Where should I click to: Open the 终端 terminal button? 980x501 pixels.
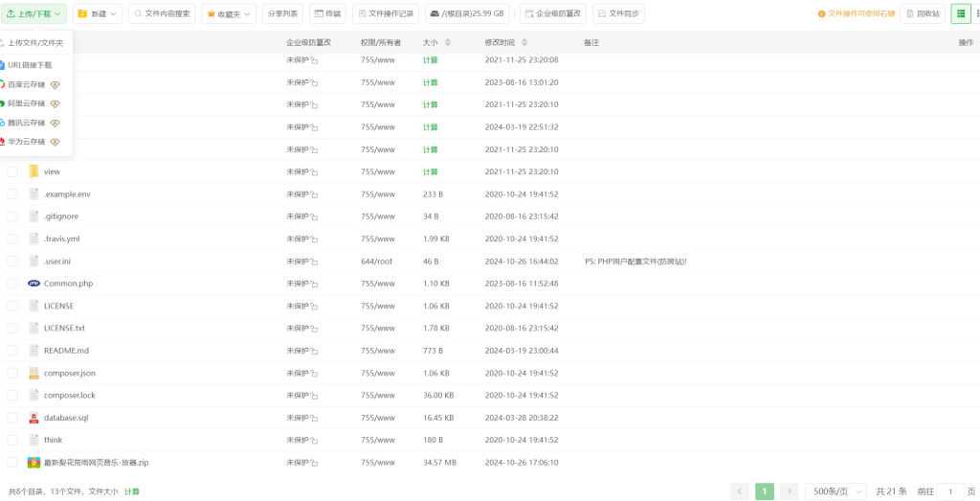click(x=327, y=14)
